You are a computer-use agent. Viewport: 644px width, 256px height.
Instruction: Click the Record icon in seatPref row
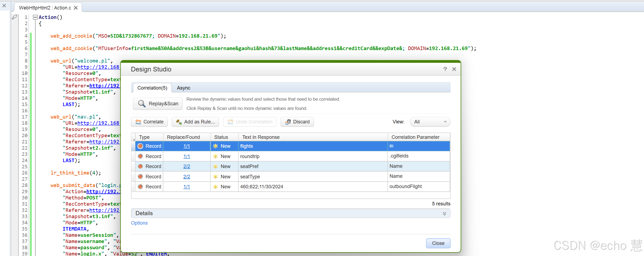coord(140,166)
